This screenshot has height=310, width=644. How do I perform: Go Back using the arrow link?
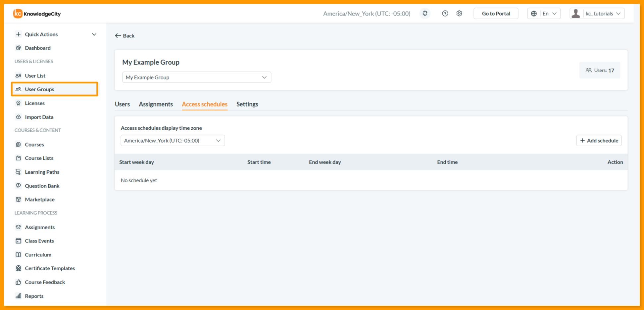tap(124, 35)
